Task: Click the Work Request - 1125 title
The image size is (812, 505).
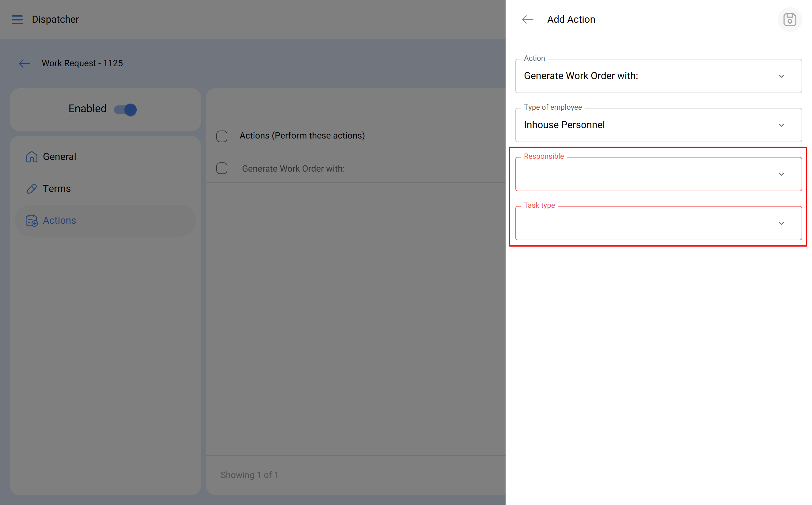Action: tap(82, 63)
